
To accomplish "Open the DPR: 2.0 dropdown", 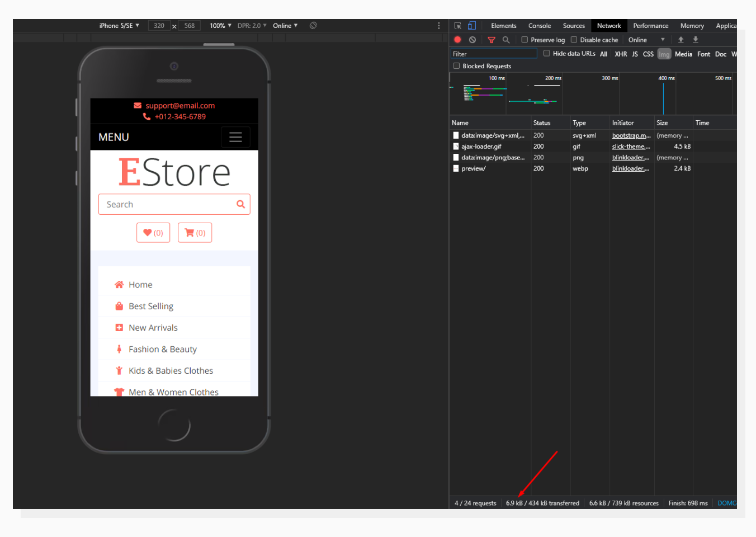I will 252,25.
